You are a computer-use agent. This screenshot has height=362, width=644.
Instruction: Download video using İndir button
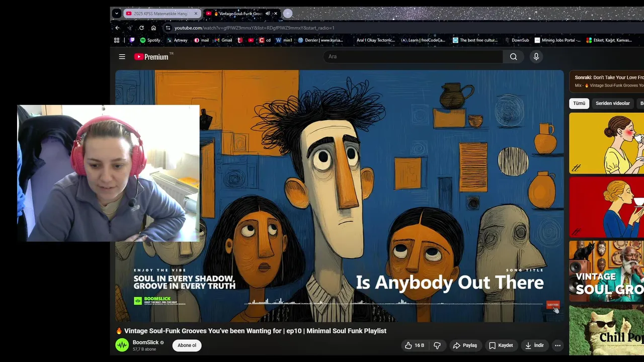click(534, 345)
